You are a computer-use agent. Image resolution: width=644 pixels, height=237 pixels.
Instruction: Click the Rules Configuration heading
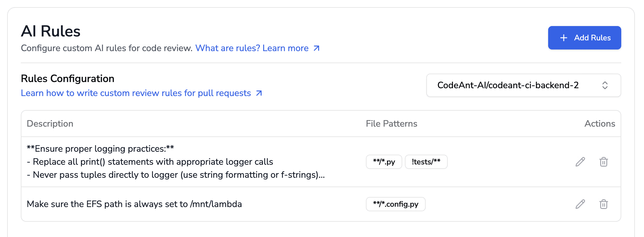click(68, 79)
